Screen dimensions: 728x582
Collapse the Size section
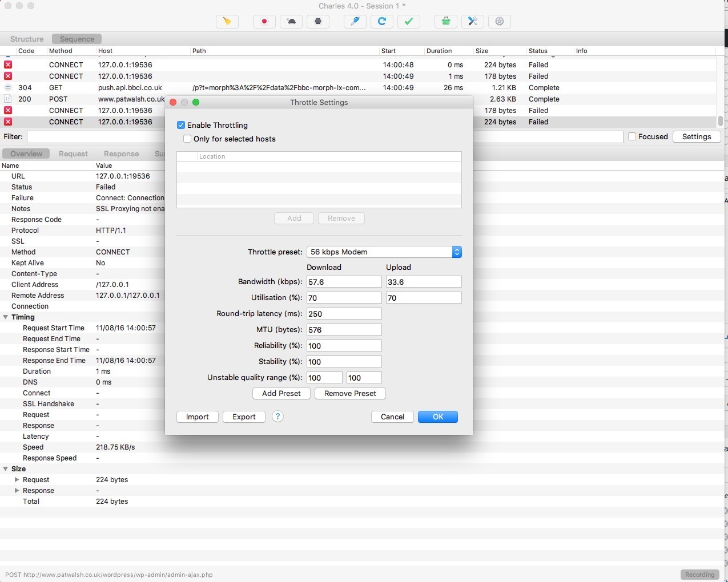tap(6, 469)
